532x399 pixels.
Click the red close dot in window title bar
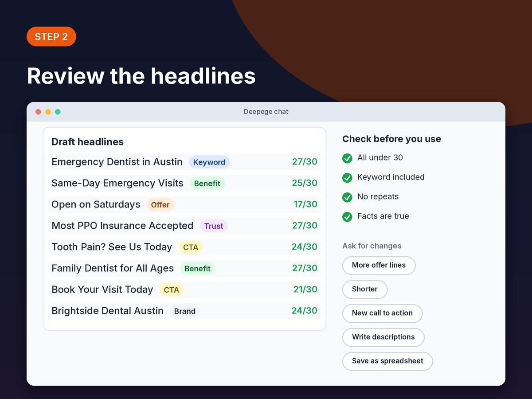click(38, 112)
